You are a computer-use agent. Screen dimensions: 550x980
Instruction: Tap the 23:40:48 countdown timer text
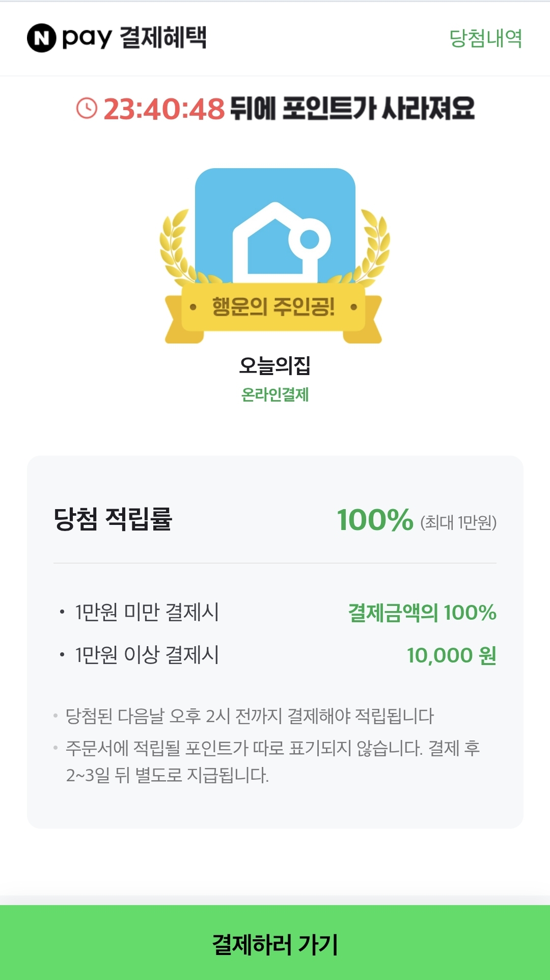[x=164, y=109]
